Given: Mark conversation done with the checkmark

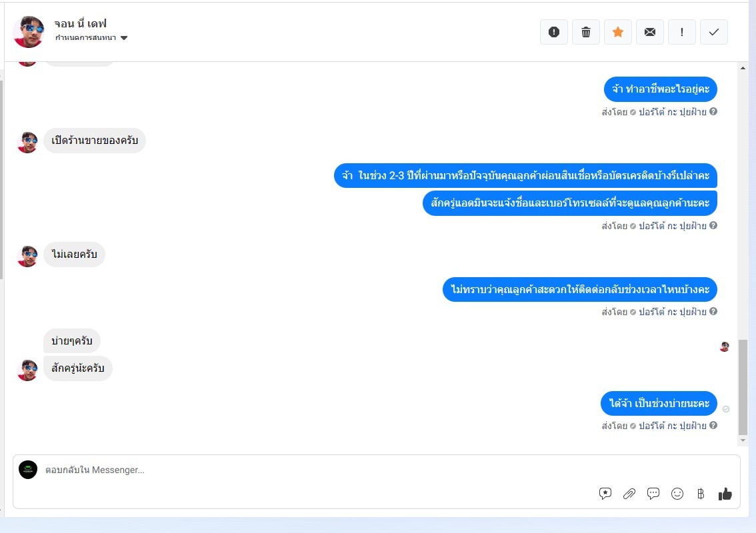Looking at the screenshot, I should (713, 32).
